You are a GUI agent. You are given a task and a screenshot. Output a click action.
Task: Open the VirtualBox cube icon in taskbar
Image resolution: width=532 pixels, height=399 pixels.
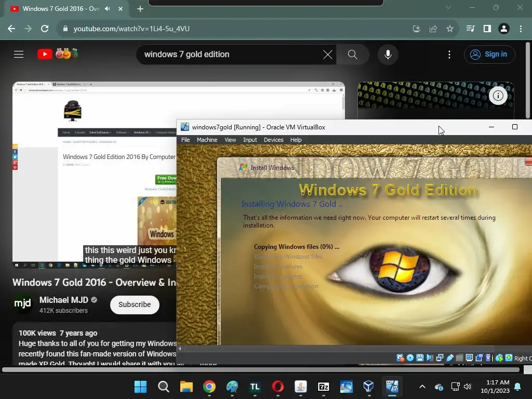pos(368,387)
